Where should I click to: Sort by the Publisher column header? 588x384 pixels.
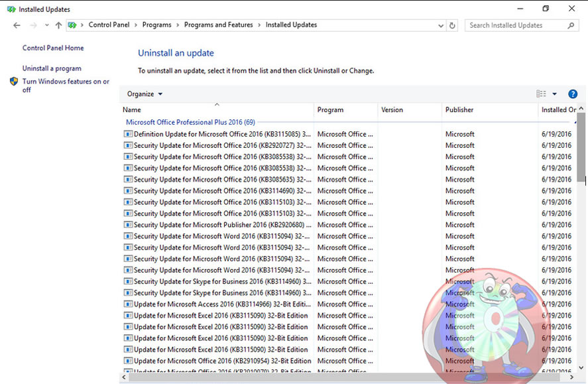coord(490,110)
